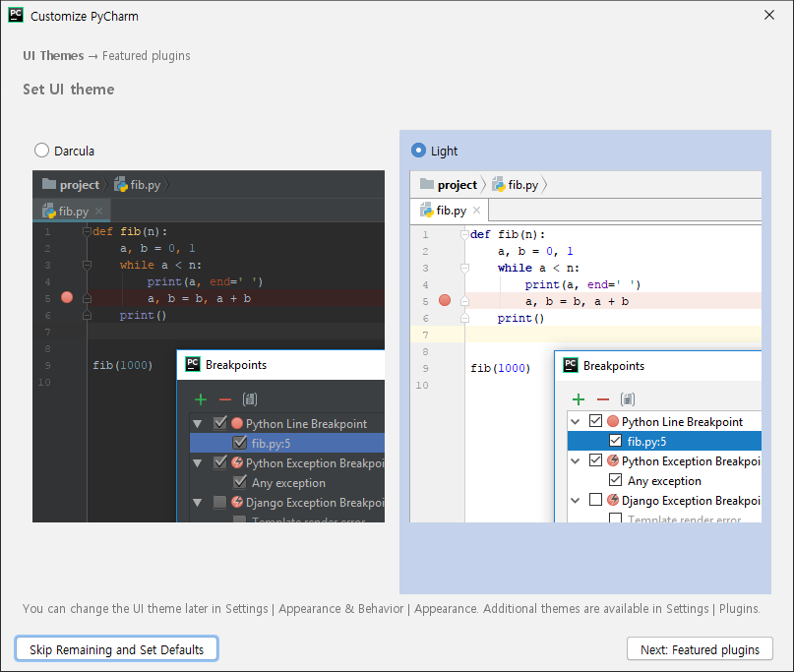Toggle Django Exception Breakpoint checkbox in Light preview
Screen dimensions: 794x672
pos(596,500)
